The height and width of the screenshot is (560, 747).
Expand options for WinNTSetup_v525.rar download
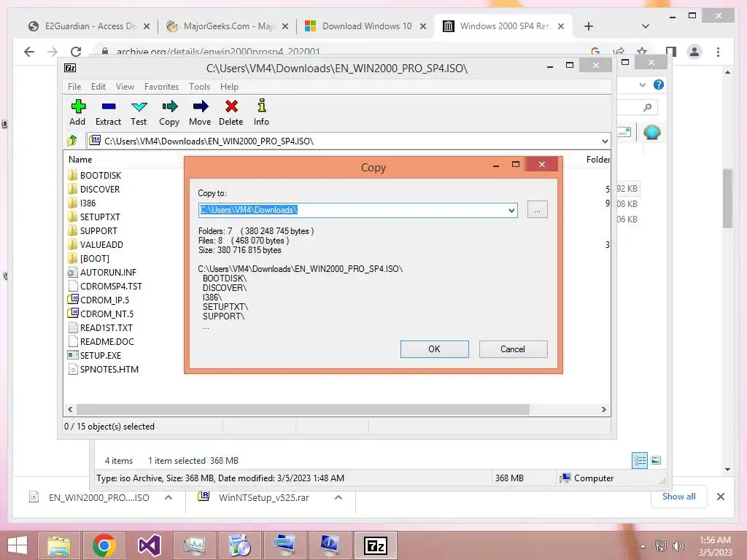338,497
